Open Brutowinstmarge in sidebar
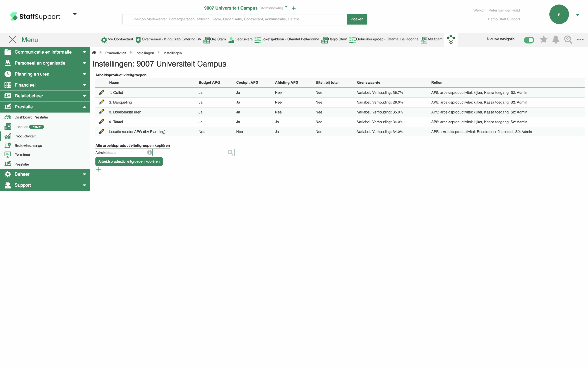 28,145
